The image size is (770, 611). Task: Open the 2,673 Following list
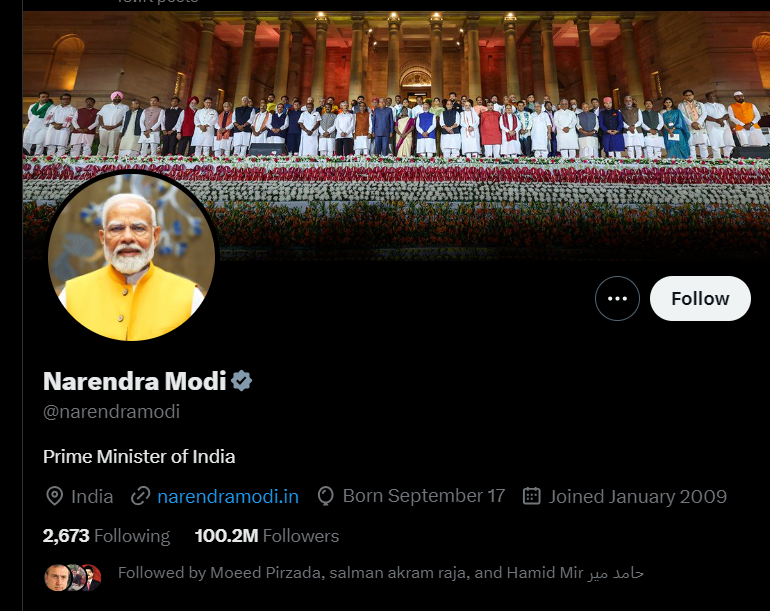coord(106,536)
